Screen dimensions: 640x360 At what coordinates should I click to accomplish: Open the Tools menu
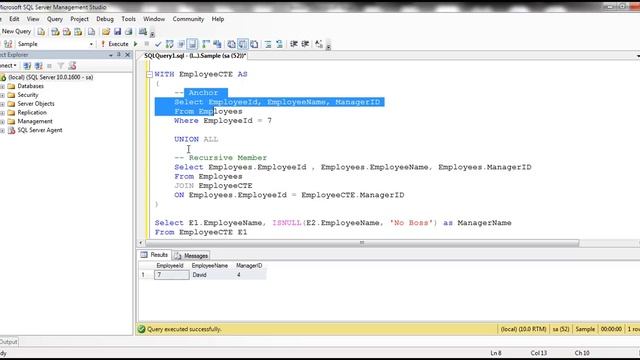point(128,19)
